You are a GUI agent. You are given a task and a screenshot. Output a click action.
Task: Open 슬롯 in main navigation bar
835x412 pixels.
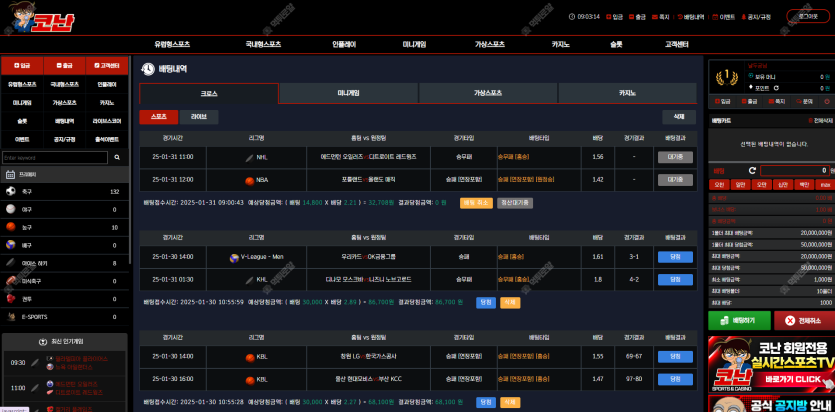tap(616, 45)
